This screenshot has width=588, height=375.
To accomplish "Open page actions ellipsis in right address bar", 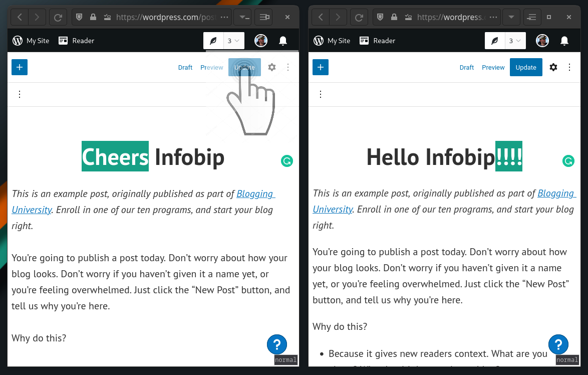I will [x=493, y=17].
